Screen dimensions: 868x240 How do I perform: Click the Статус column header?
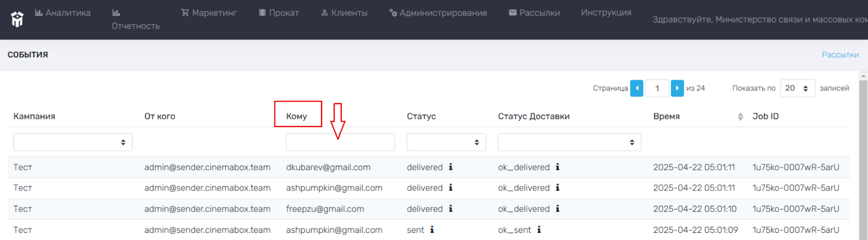coord(422,116)
